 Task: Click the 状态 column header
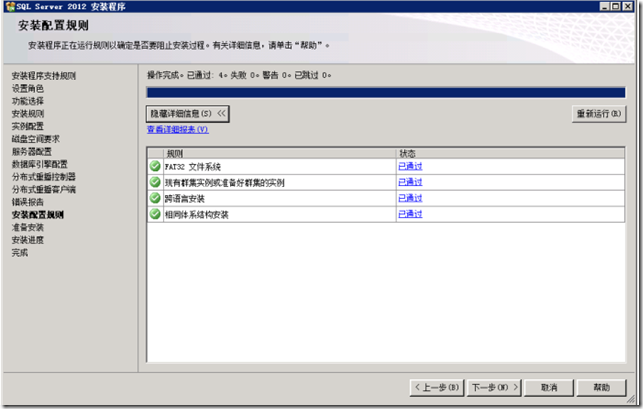(511, 153)
